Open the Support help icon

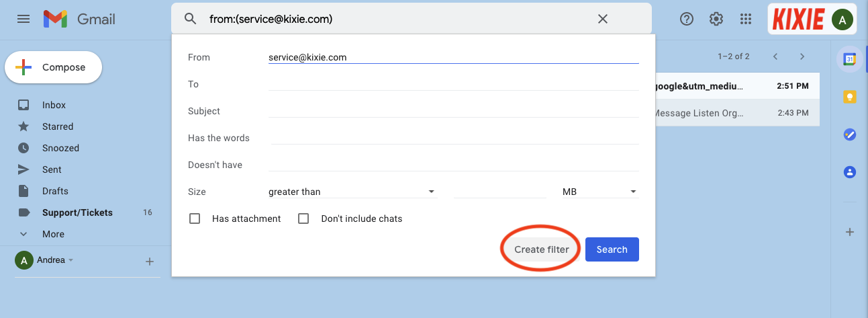coord(687,19)
